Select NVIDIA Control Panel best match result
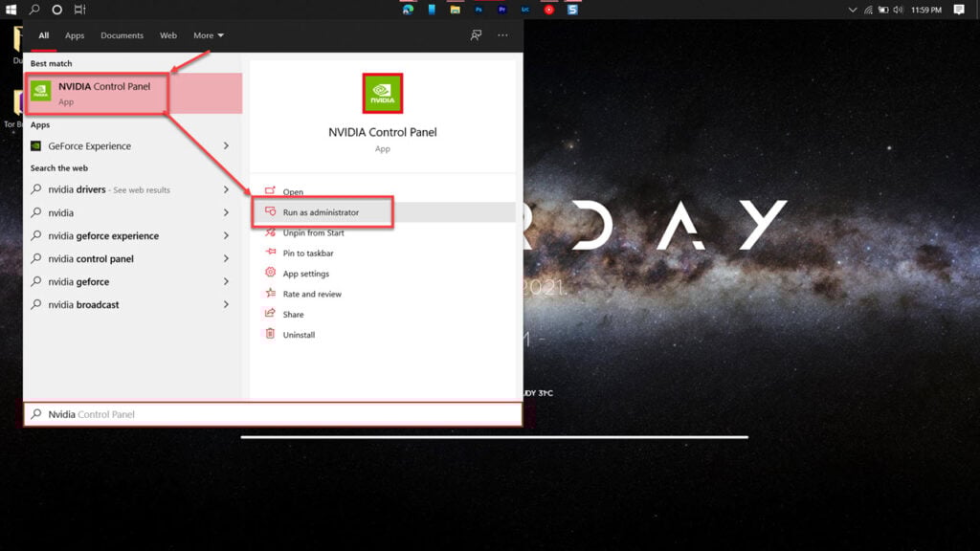Image resolution: width=980 pixels, height=551 pixels. click(x=132, y=93)
